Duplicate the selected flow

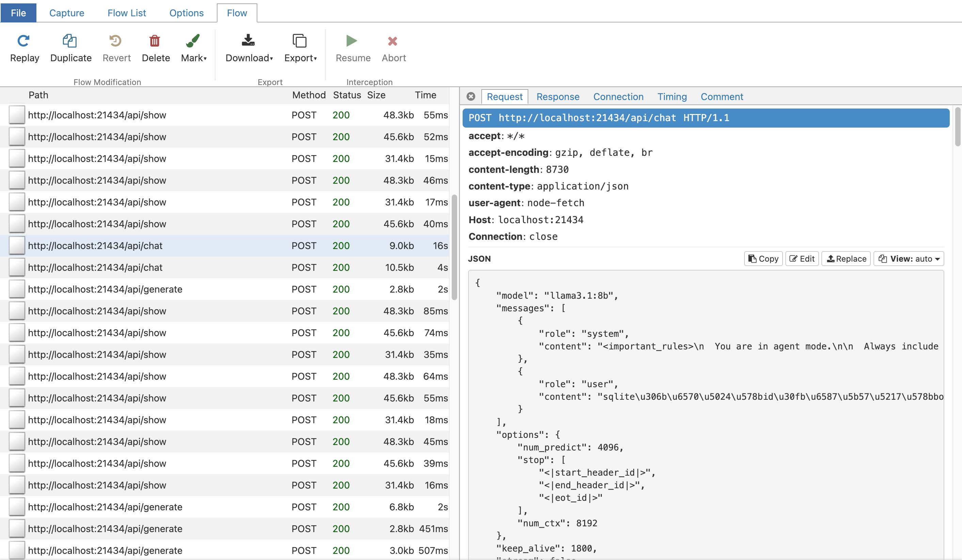coord(70,41)
